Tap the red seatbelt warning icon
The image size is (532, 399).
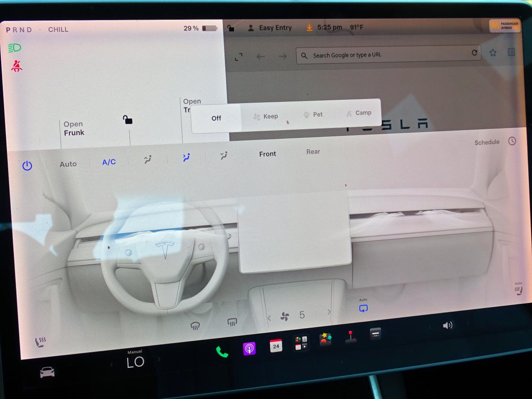(x=17, y=66)
